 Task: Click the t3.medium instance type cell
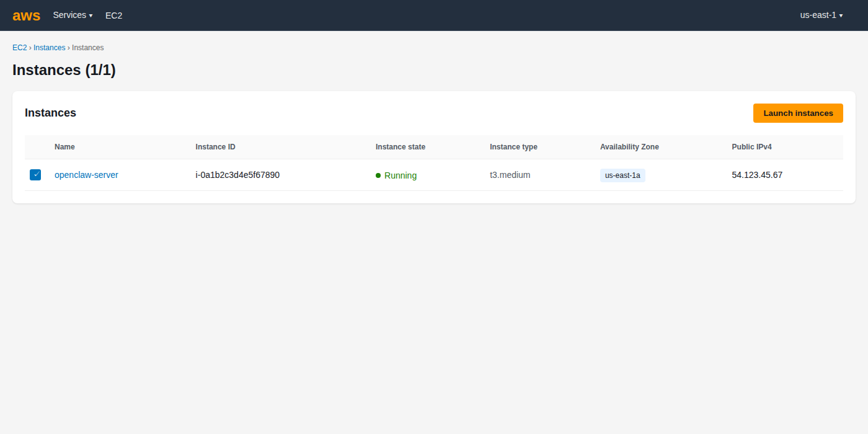pyautogui.click(x=510, y=175)
